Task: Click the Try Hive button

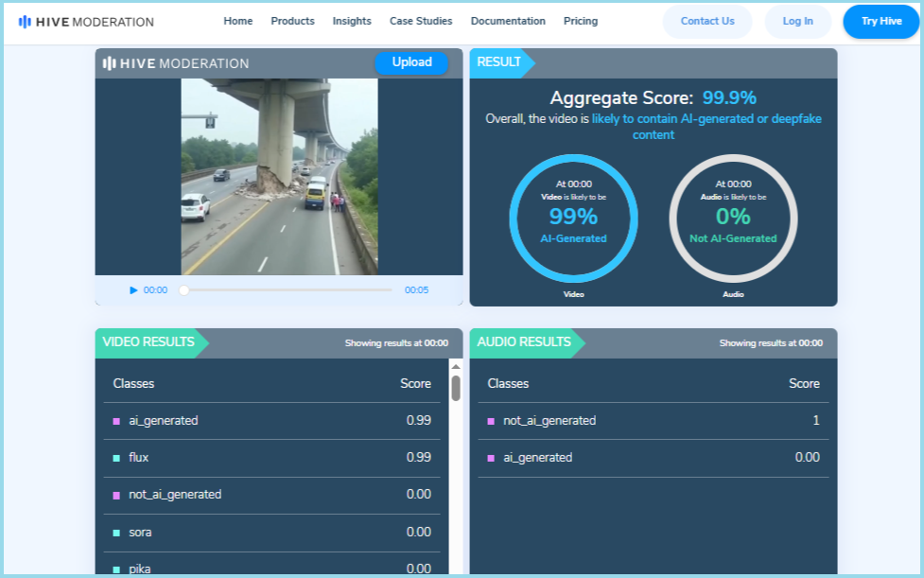Action: coord(881,21)
